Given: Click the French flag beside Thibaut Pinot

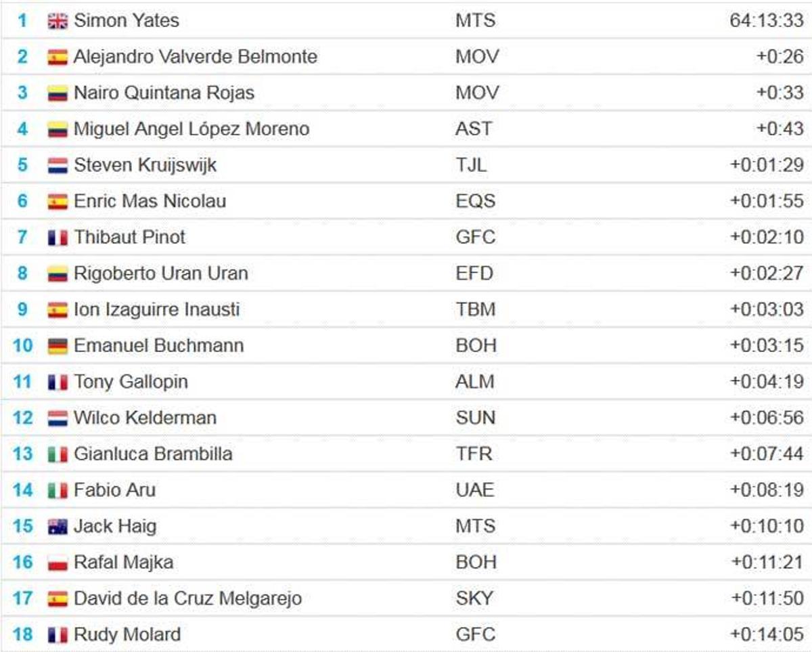Looking at the screenshot, I should (x=58, y=238).
